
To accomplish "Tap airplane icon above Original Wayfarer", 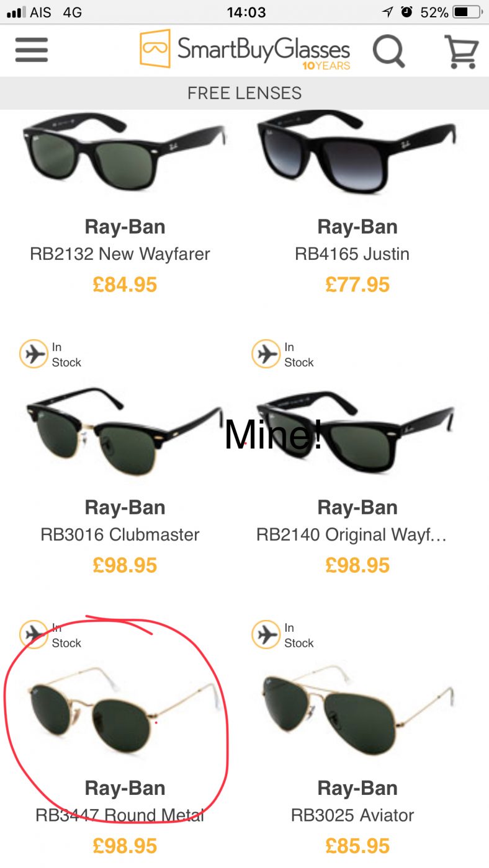I will point(266,354).
